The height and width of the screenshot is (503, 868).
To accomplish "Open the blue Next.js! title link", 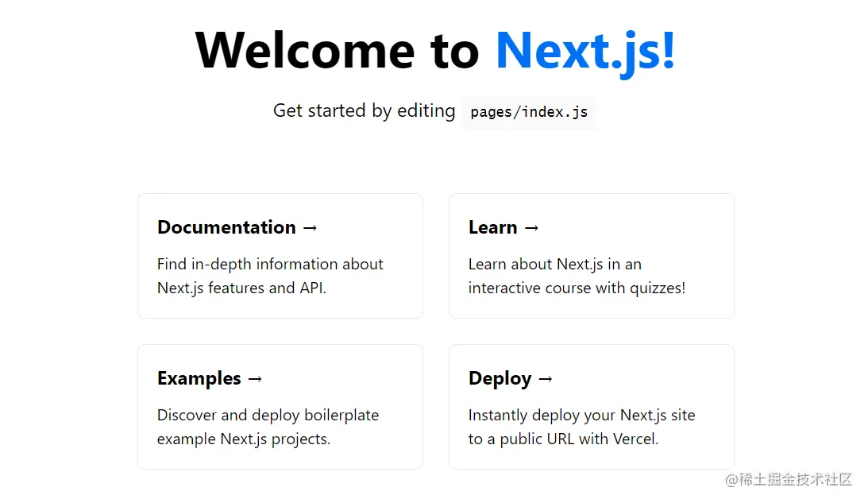I will [x=585, y=51].
